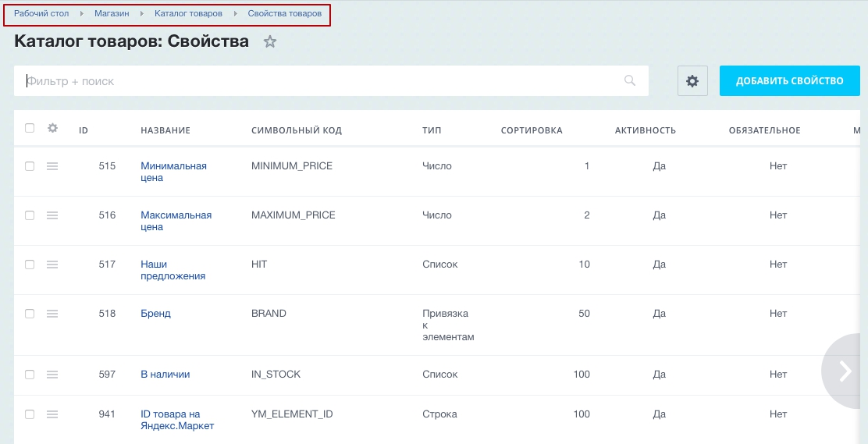Image resolution: width=868 pixels, height=444 pixels.
Task: Open filter settings gear button
Action: point(692,81)
